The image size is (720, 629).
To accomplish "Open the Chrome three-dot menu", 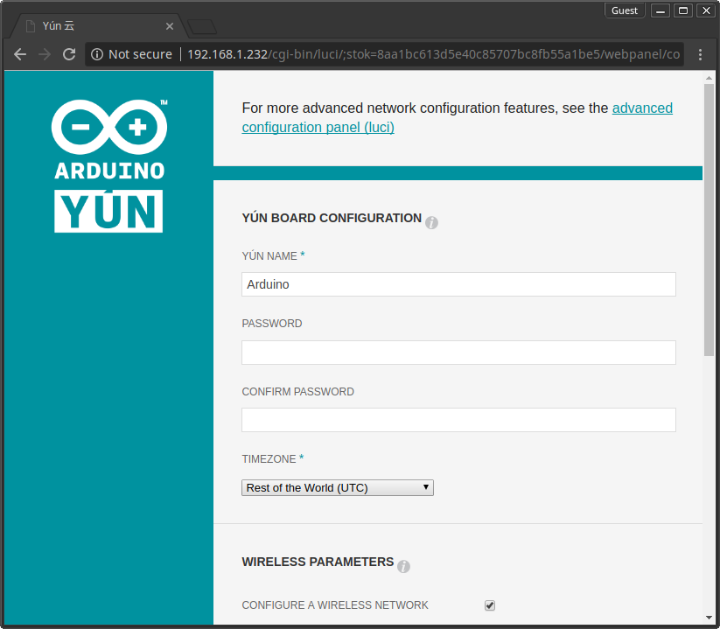I will (700, 55).
